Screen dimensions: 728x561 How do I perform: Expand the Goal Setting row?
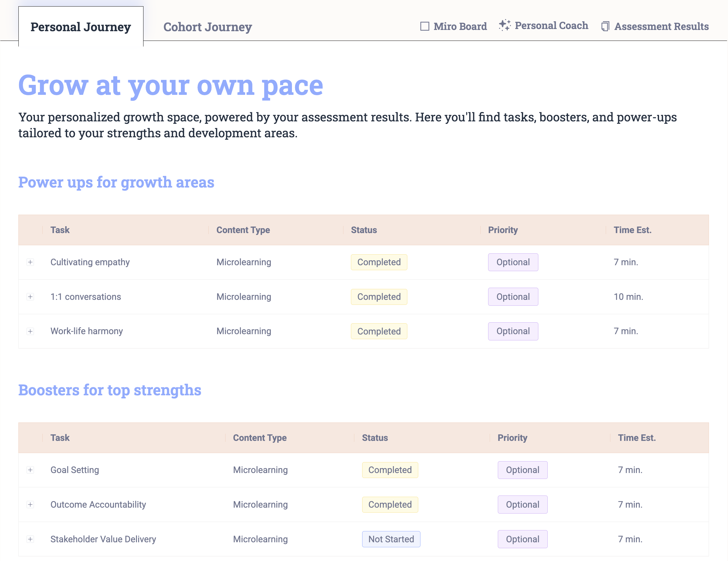tap(30, 470)
